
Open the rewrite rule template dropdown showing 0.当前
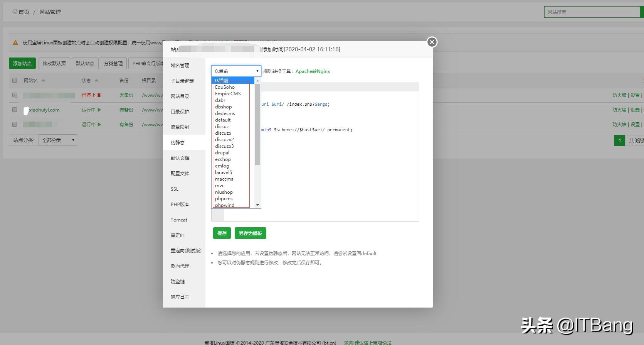[x=236, y=71]
